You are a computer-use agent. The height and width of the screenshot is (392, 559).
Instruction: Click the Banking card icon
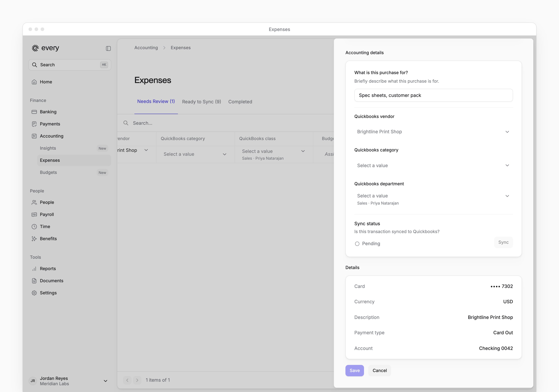pos(34,112)
